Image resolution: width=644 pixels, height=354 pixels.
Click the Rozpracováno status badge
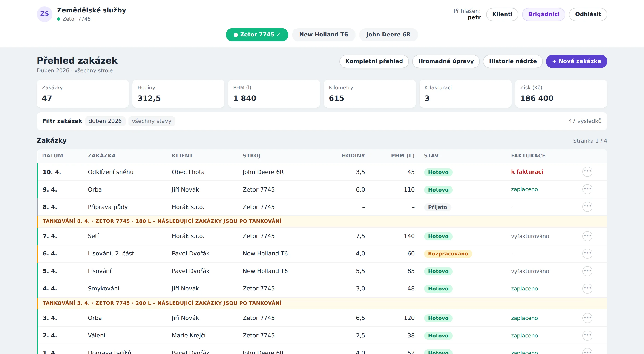click(448, 254)
